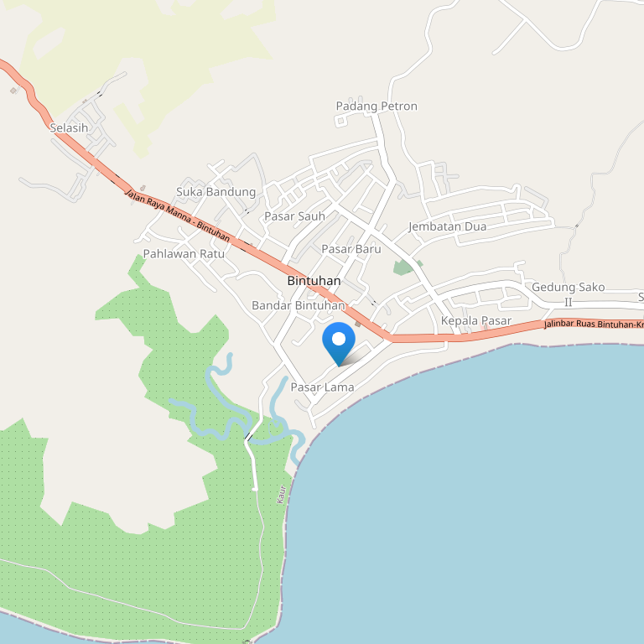Click the small green park near Pasar Baru
This screenshot has height=644, width=644.
(407, 267)
